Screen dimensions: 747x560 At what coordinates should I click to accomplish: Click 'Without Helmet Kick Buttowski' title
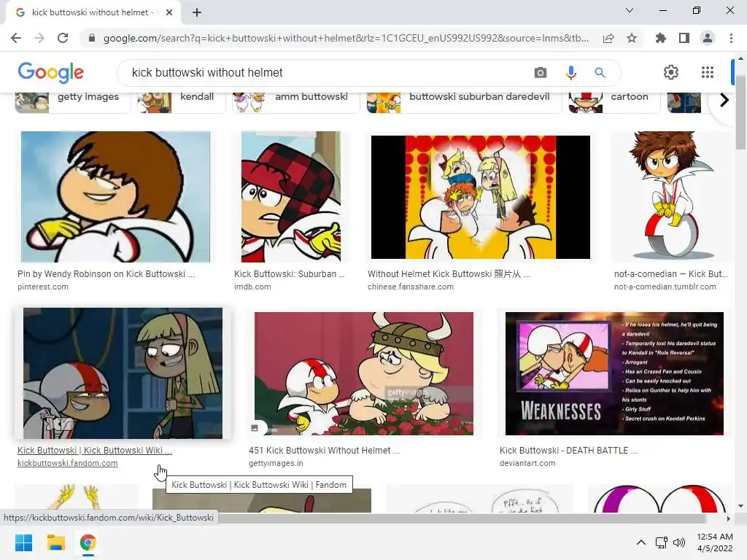pyautogui.click(x=449, y=274)
